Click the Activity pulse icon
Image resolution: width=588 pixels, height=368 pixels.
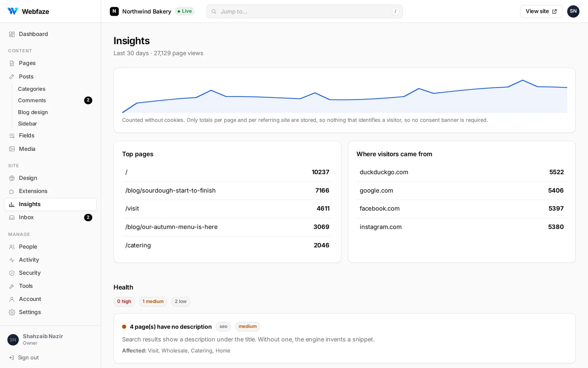coord(12,260)
